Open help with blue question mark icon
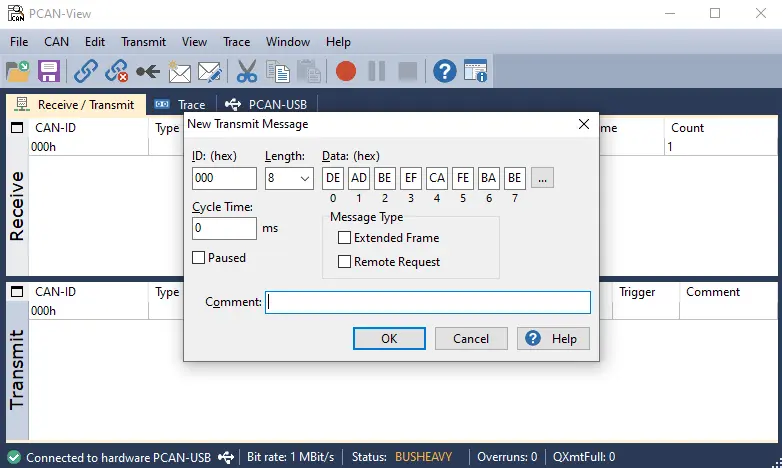Viewport: 782px width, 468px height. point(444,71)
